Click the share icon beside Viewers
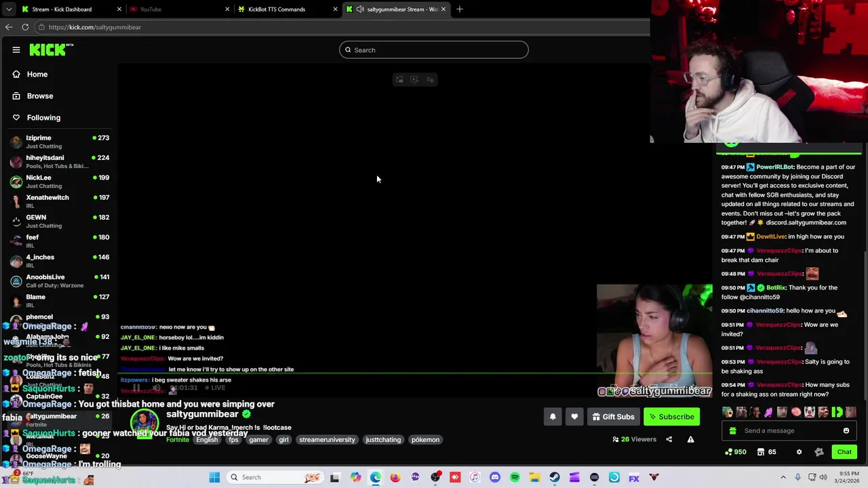This screenshot has width=868, height=488. point(669,439)
